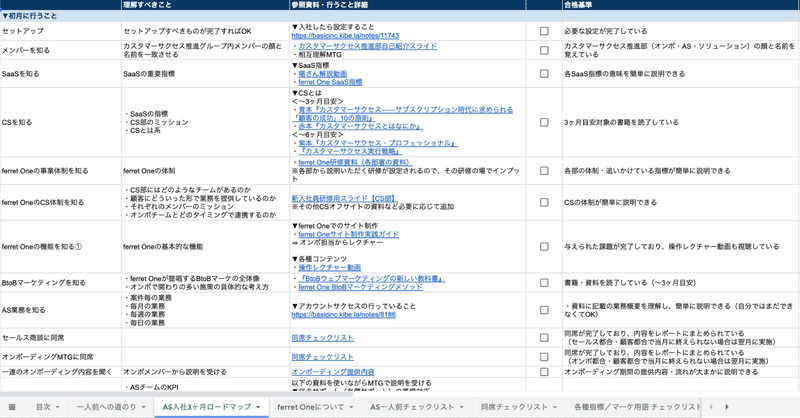The image size is (800, 418).
Task: Open the basicinc.kibe.la/notes/11743 link
Action: click(x=345, y=36)
